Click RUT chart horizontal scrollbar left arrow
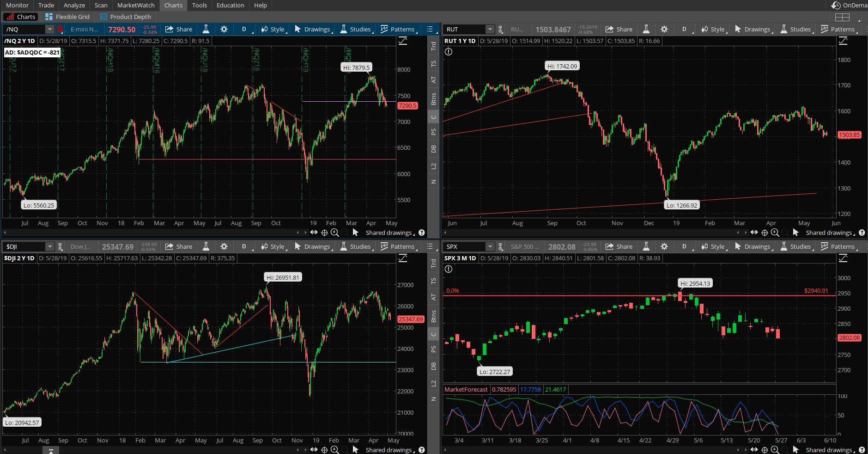 (444, 233)
